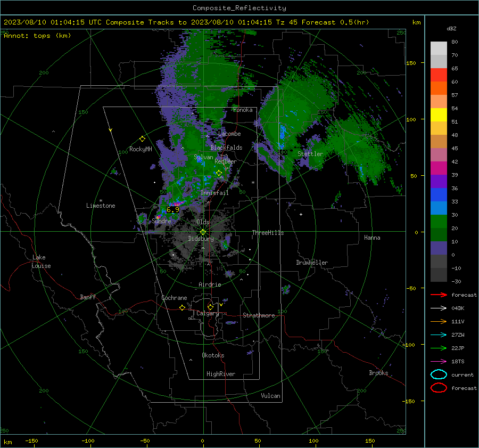
Task: Select the Stettler label on map
Action: (x=310, y=154)
